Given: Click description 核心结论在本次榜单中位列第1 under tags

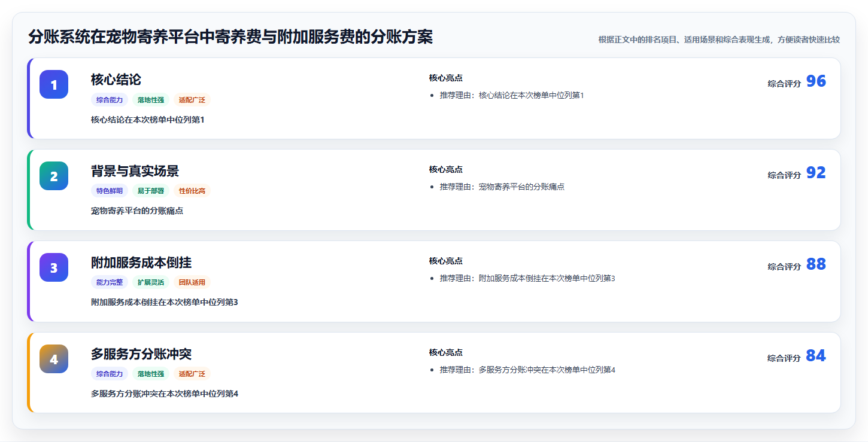Looking at the screenshot, I should pyautogui.click(x=148, y=120).
